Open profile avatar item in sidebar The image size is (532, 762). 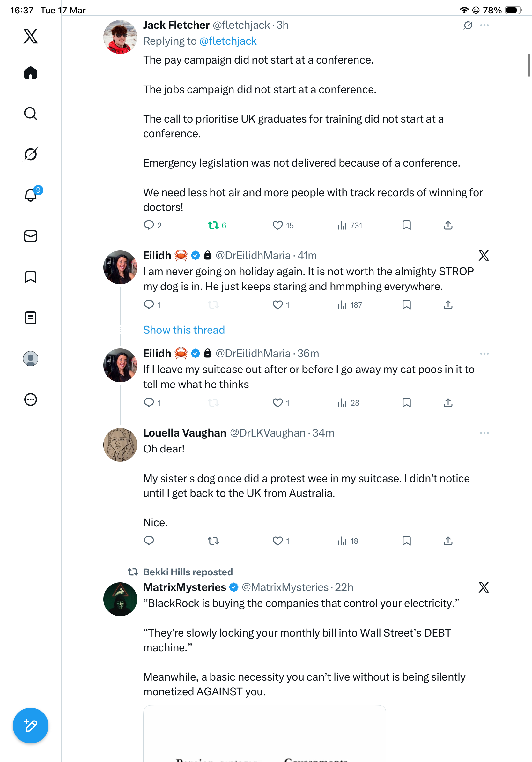(31, 358)
